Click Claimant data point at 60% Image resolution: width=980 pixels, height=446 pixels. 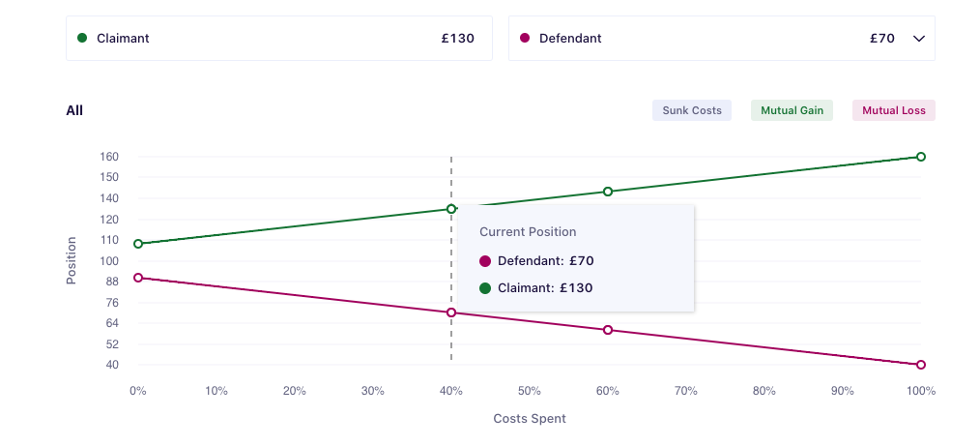tap(608, 192)
